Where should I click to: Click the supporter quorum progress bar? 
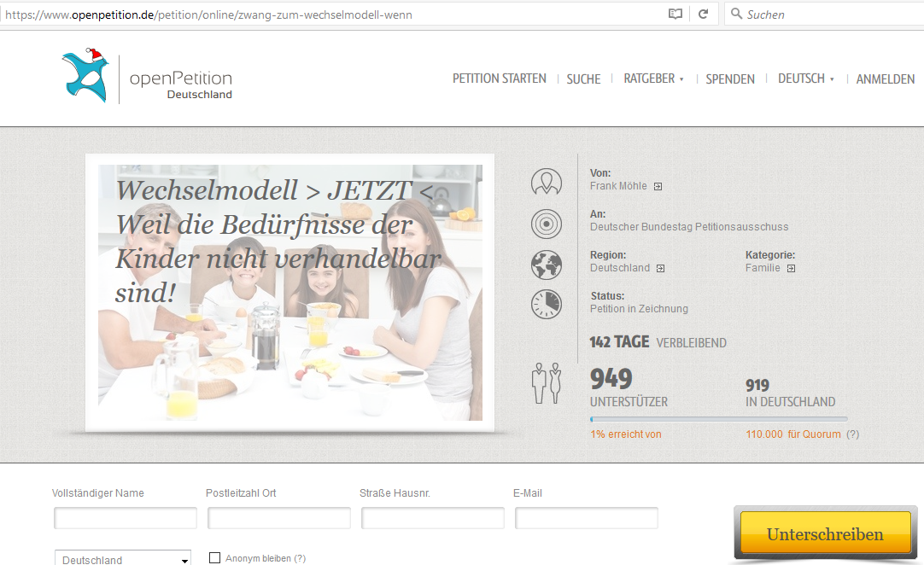718,419
